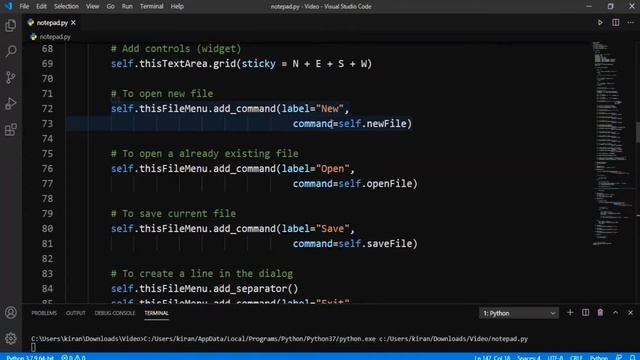
Task: Open the Help menu
Action: tap(177, 7)
